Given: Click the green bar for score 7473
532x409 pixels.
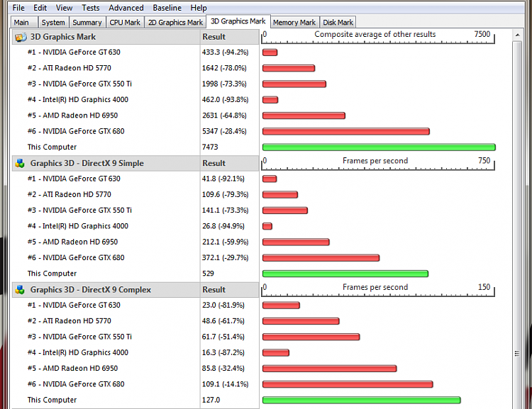Looking at the screenshot, I should click(x=379, y=147).
